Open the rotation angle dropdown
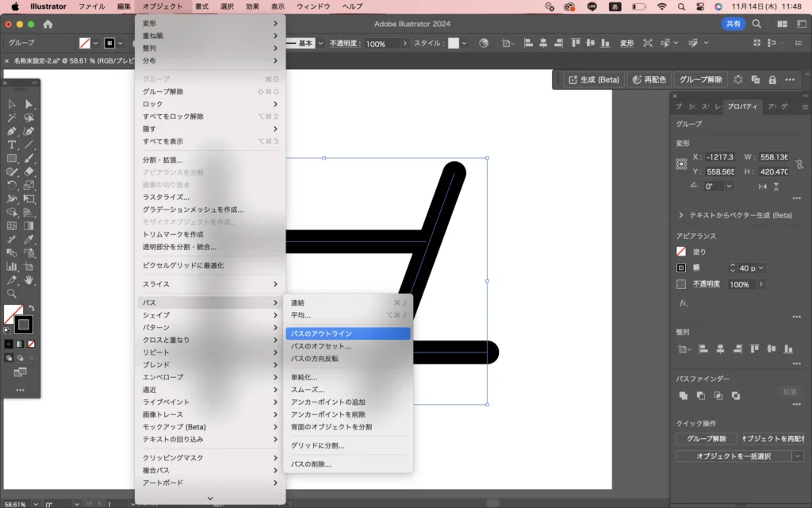The width and height of the screenshot is (812, 508). click(729, 186)
